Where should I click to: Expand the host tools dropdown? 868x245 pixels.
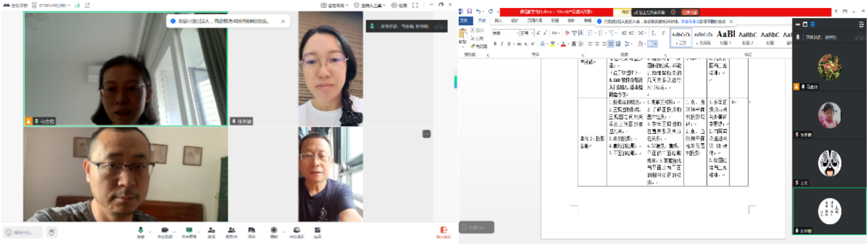point(370,5)
